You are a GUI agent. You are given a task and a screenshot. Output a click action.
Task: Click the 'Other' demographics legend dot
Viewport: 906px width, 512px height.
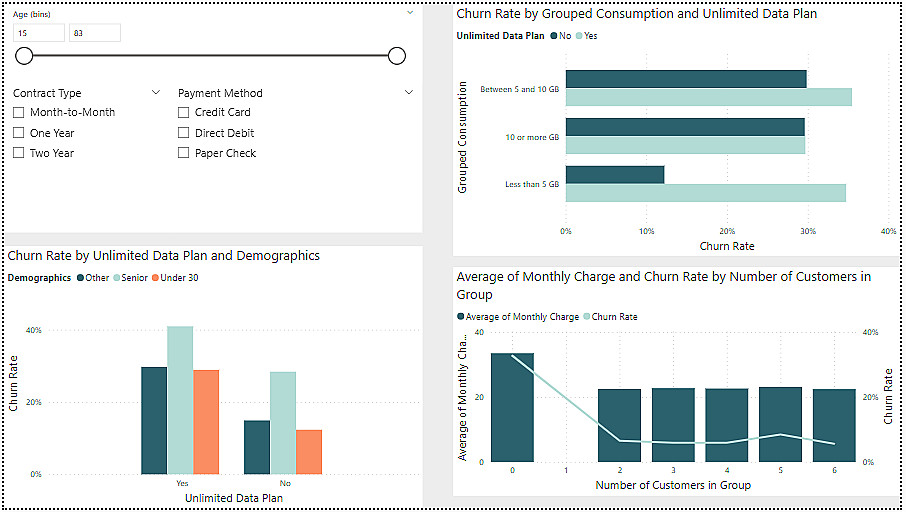(x=80, y=278)
